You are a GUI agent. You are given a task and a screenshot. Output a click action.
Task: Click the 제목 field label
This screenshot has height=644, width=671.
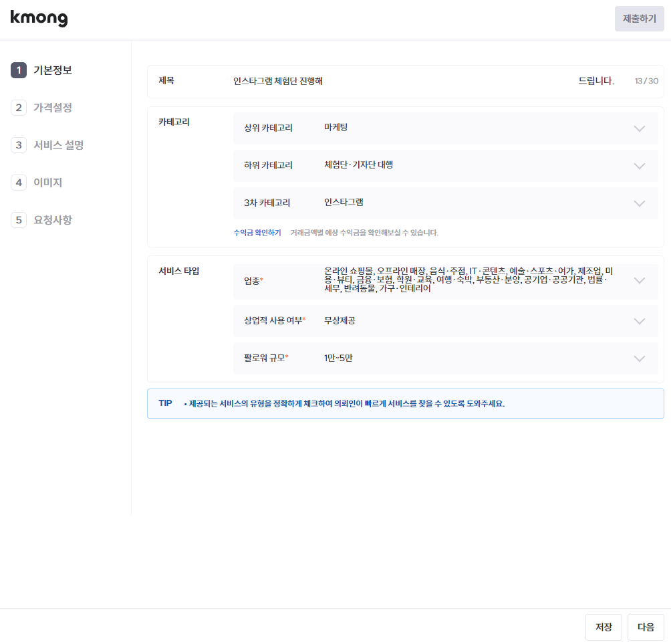pos(166,80)
